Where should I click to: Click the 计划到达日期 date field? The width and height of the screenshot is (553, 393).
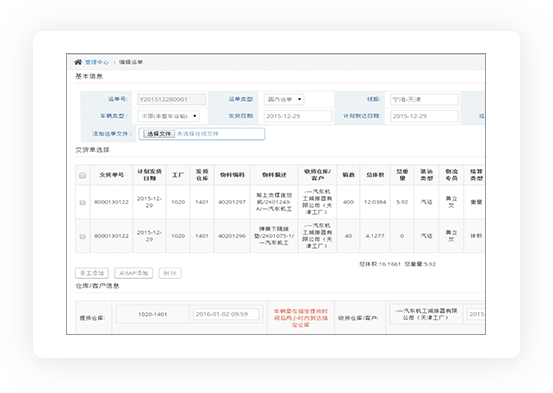[424, 116]
